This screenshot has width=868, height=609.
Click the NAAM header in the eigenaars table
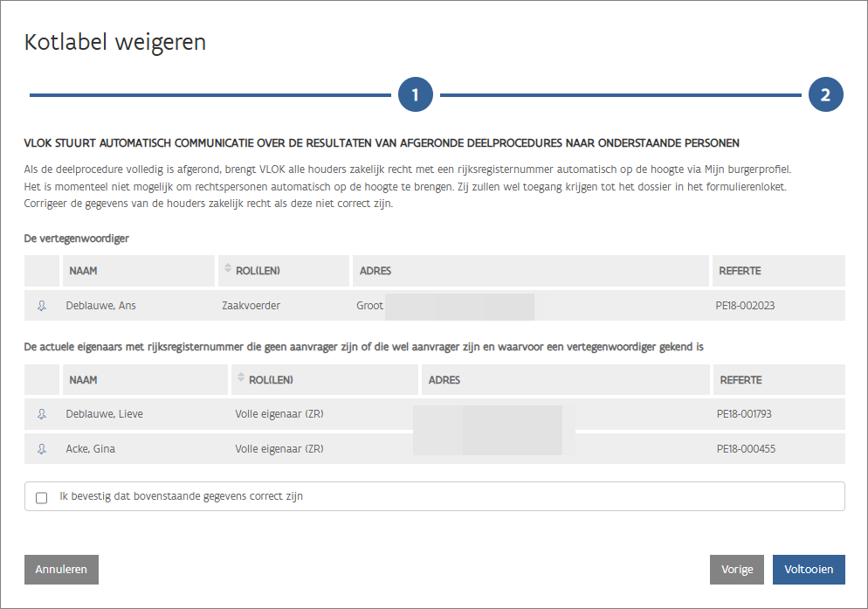[x=84, y=380]
